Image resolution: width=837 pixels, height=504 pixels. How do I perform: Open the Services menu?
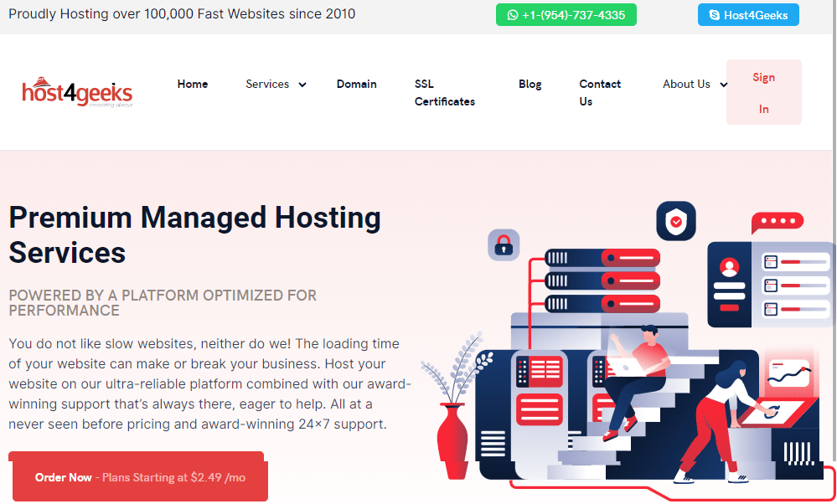click(267, 84)
